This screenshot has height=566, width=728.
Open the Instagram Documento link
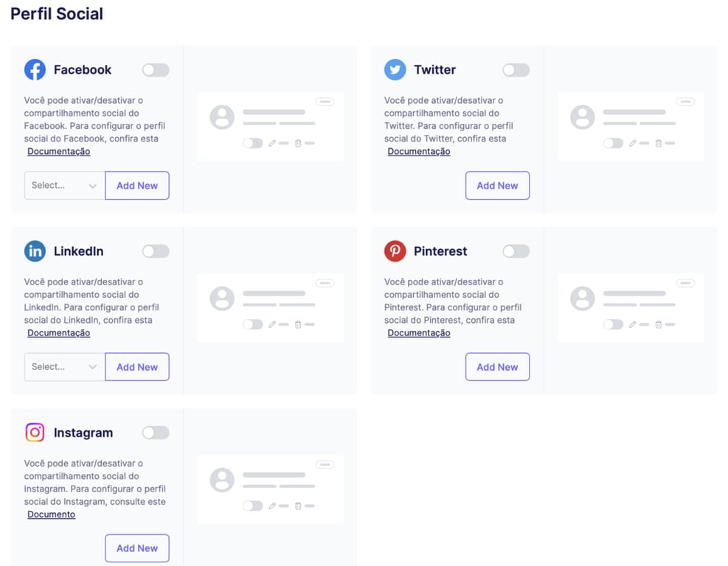[51, 514]
